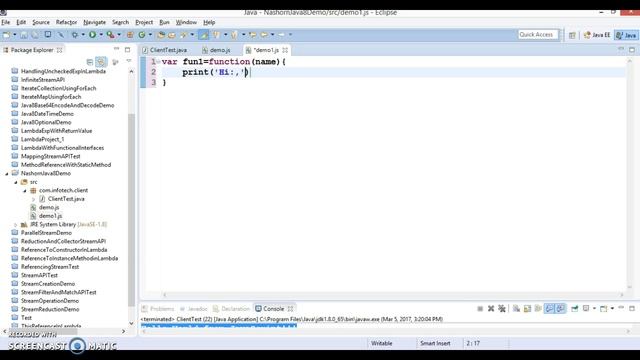Open Display Selected Console dropdown
Viewport: 640px width, 360px height.
[594, 309]
